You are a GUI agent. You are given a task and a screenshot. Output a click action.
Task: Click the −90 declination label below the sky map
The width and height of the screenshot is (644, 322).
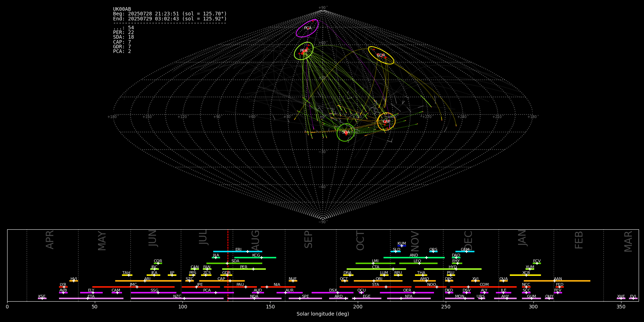pos(322,222)
